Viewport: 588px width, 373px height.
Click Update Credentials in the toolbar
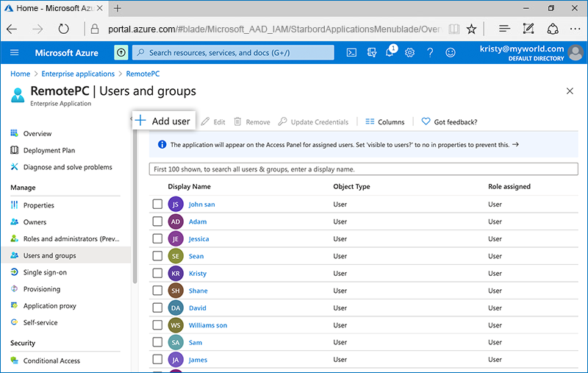coord(313,121)
